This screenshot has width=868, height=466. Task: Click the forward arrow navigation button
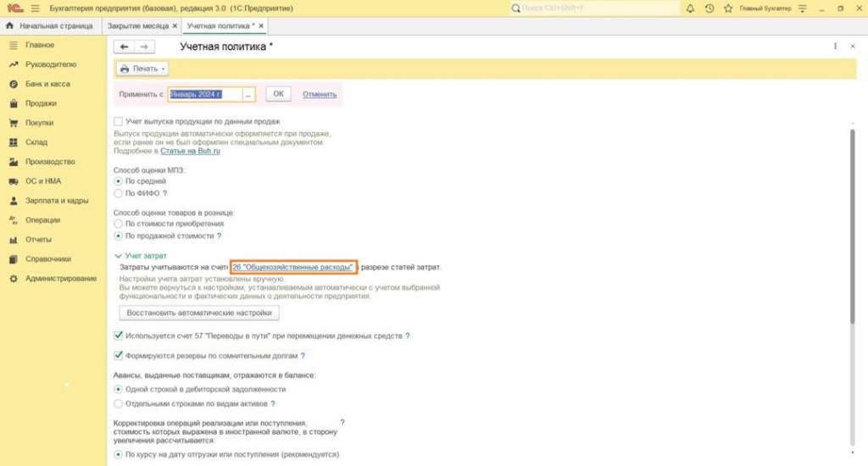coord(146,47)
